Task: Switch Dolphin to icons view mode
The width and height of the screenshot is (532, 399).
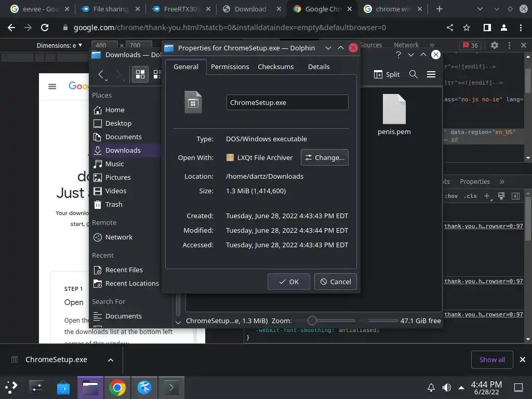Action: tap(140, 74)
